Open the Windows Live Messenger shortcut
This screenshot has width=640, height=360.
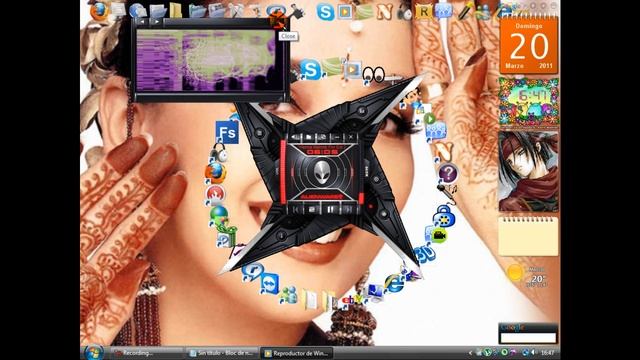[x=289, y=296]
